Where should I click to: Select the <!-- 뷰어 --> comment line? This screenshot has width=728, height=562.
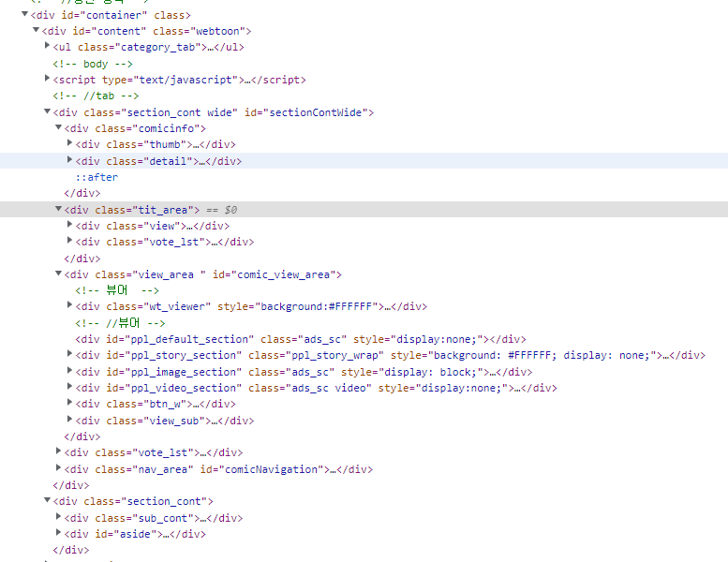[117, 290]
